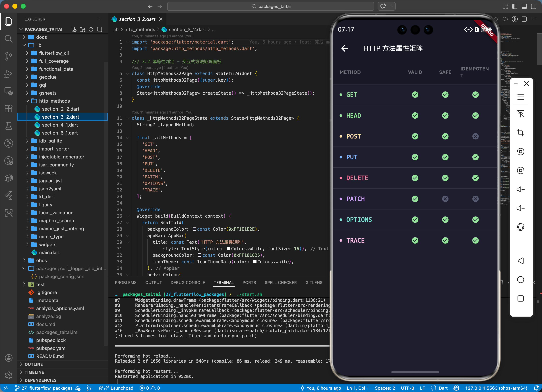Open the Search view in activity bar

(x=9, y=38)
